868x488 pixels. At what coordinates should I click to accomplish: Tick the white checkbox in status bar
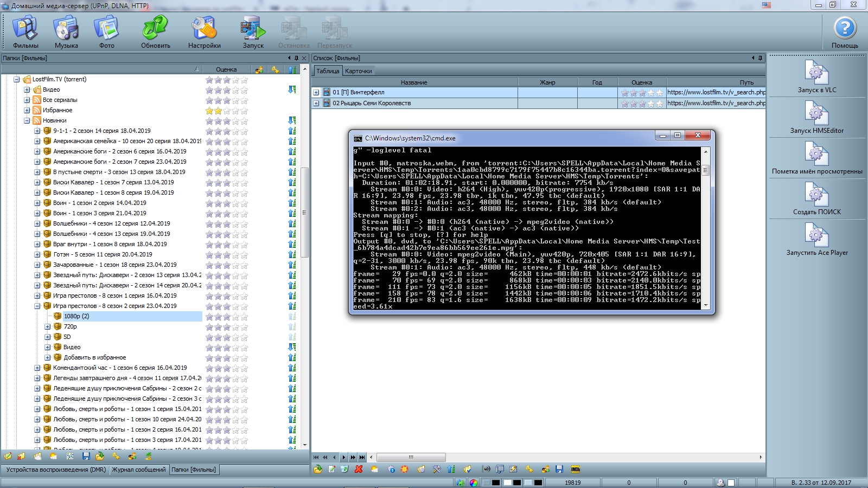(731, 483)
